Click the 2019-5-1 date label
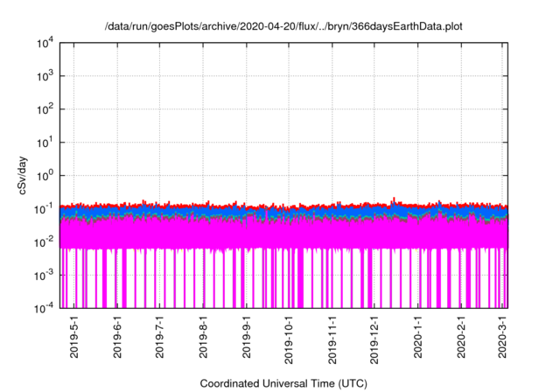Viewport: 560px width, 392px height. (74, 337)
